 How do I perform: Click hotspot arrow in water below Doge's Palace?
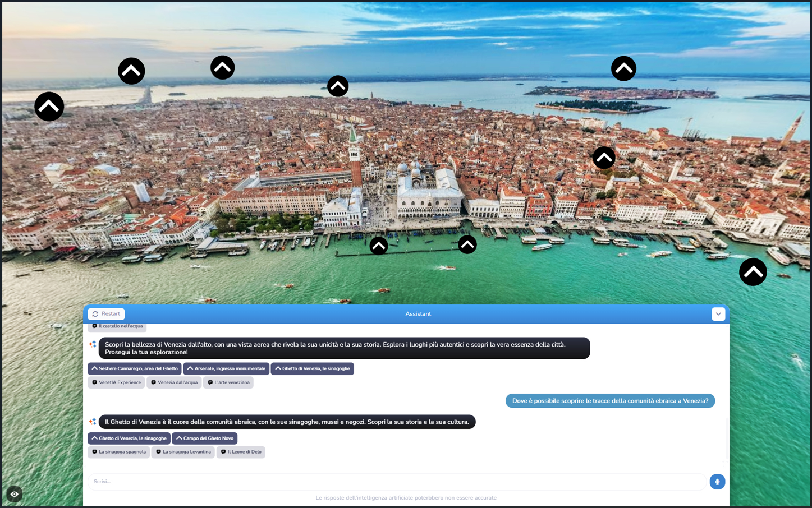pos(467,244)
